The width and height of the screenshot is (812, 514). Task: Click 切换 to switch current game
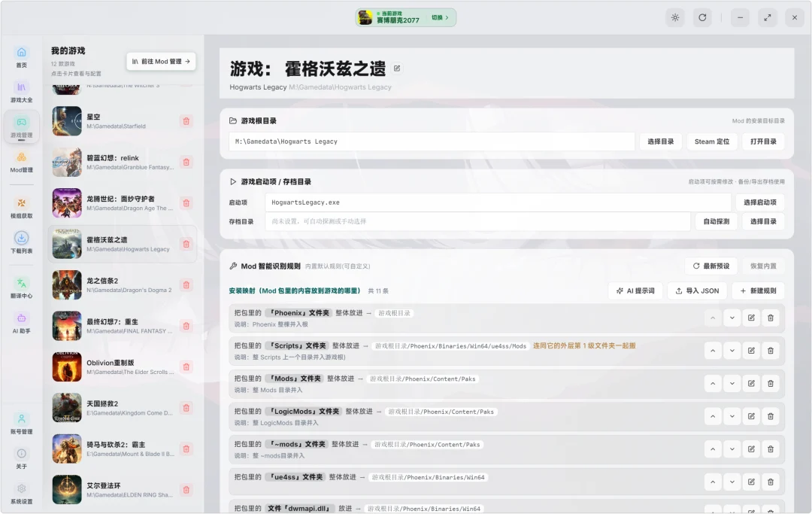(440, 17)
